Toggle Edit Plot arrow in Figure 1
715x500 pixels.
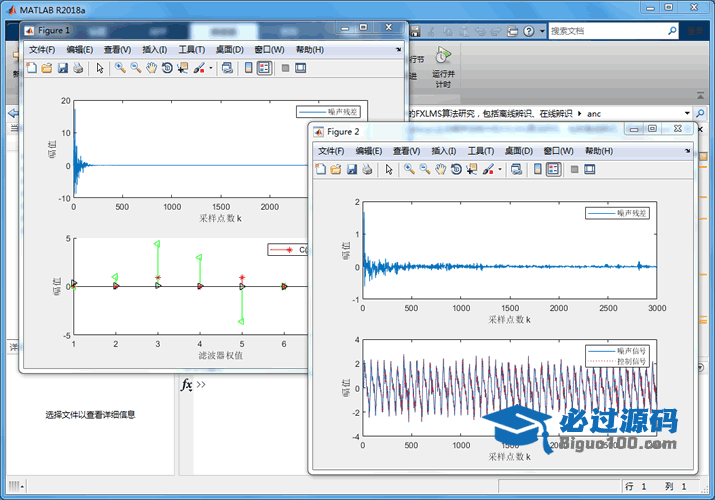(x=99, y=68)
